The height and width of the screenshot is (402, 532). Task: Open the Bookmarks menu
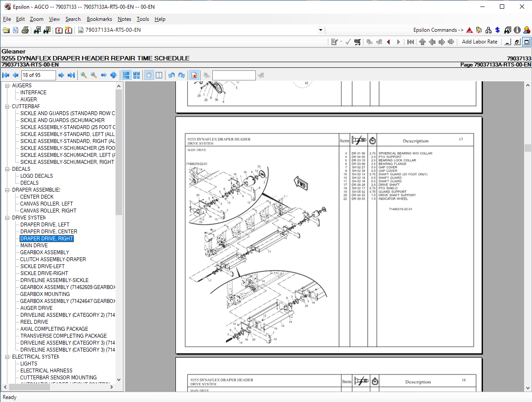99,19
